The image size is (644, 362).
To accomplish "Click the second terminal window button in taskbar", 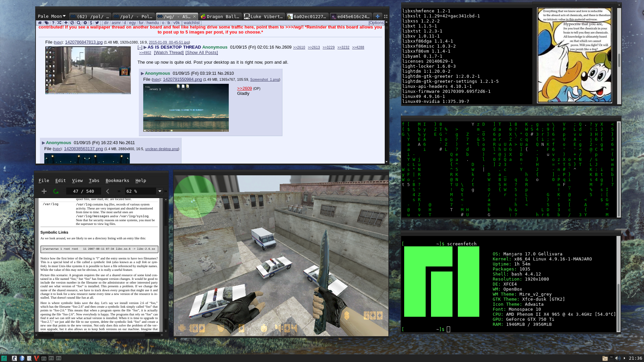I will pyautogui.click(x=51, y=358).
